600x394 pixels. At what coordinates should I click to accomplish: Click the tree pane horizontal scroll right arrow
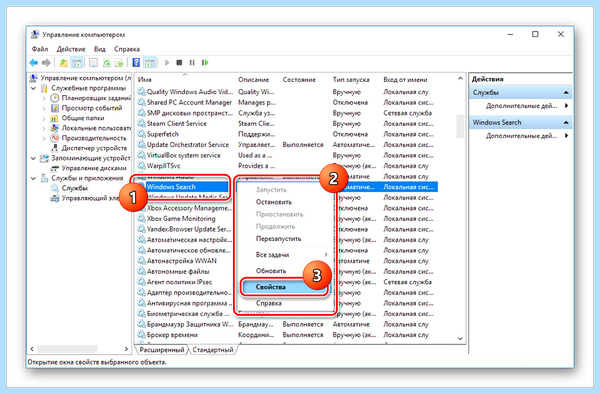(126, 349)
